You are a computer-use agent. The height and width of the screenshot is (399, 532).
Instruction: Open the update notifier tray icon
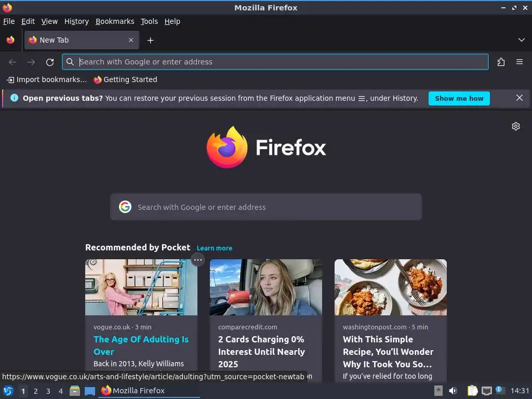500,390
